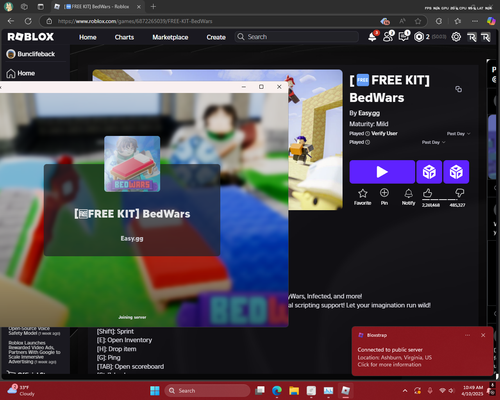Open the tab actions menu in the title bar
500x400 pixels.
[x=40, y=6]
